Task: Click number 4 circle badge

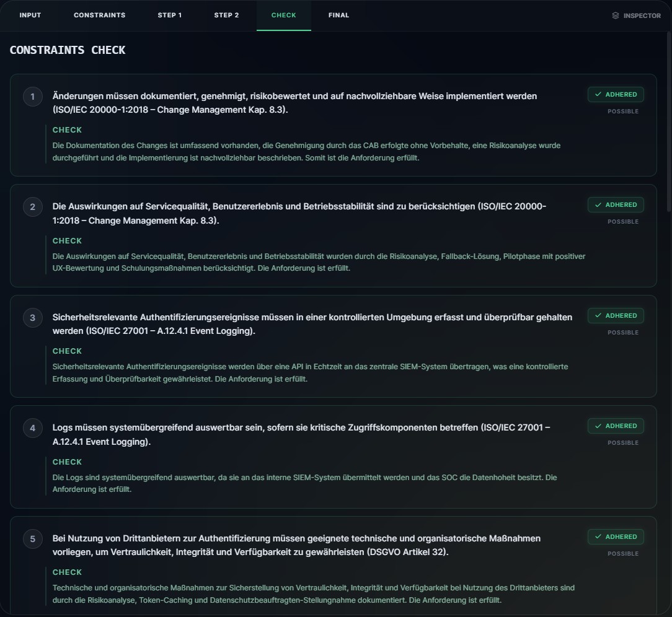Action: [x=33, y=428]
